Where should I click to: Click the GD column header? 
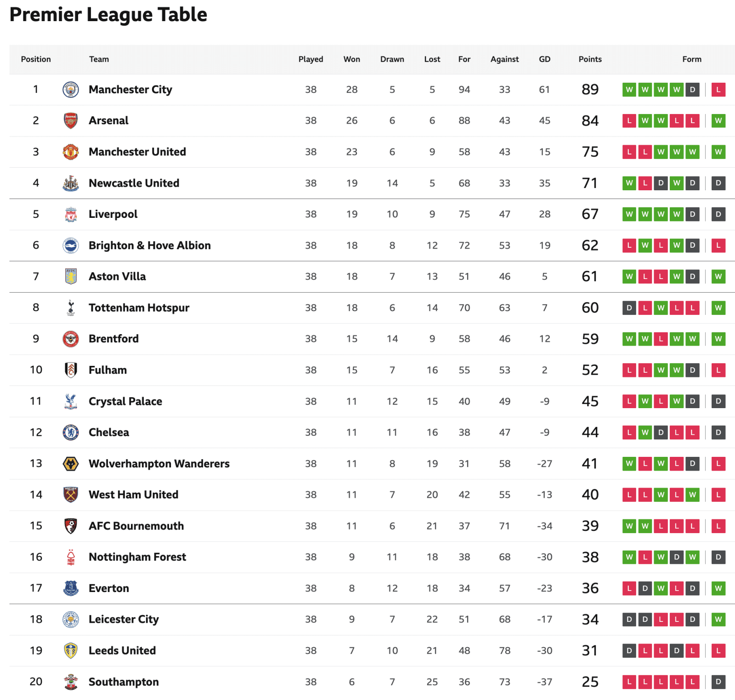coord(545,59)
